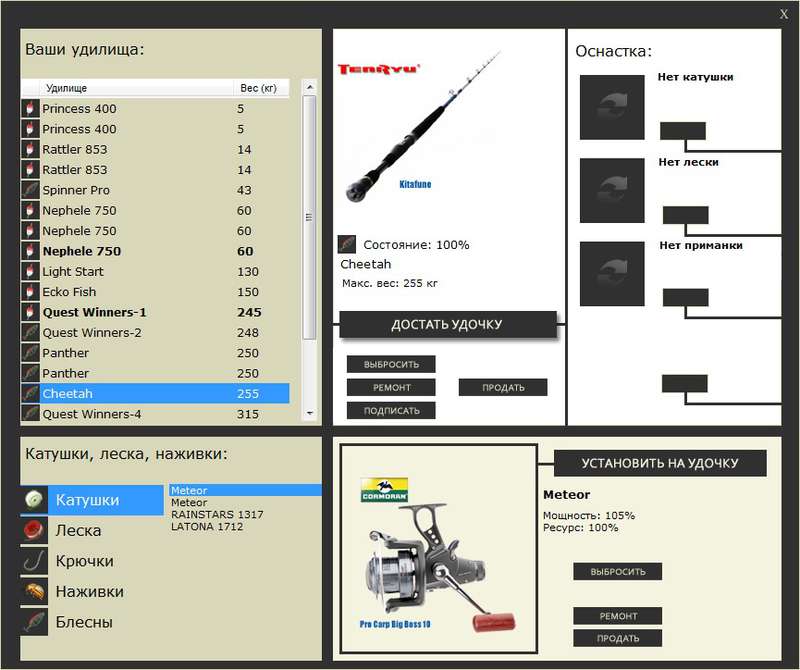Click the bait bug icon next to Наживки

(34, 591)
